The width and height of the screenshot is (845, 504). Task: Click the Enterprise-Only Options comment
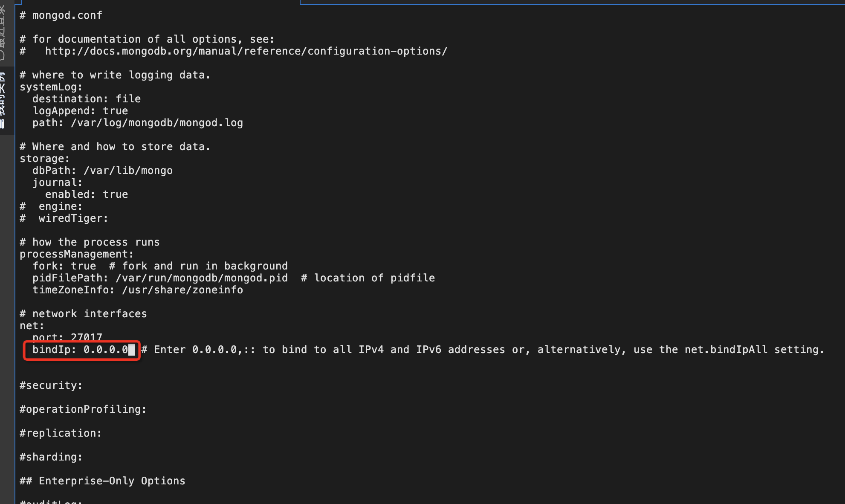[x=103, y=481]
